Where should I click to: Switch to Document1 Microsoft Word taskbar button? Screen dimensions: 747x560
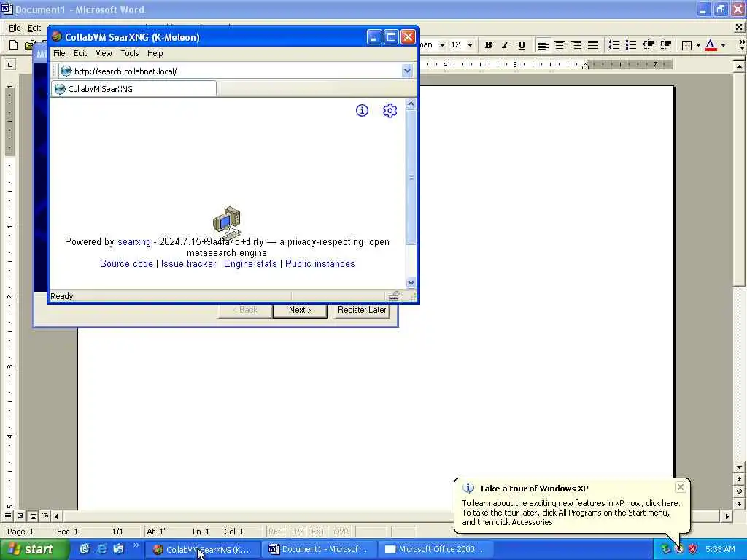319,549
